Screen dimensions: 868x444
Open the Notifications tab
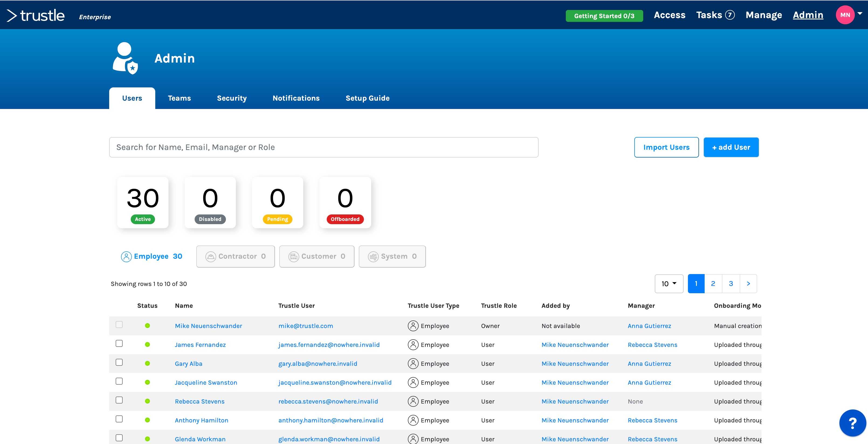point(296,98)
